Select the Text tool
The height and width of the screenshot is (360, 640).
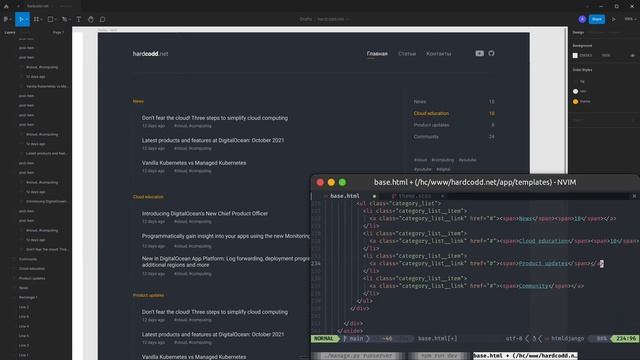79,19
